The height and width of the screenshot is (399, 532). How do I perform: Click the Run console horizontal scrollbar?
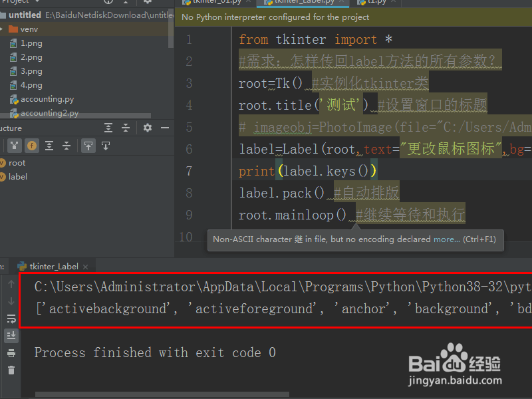pos(162,394)
